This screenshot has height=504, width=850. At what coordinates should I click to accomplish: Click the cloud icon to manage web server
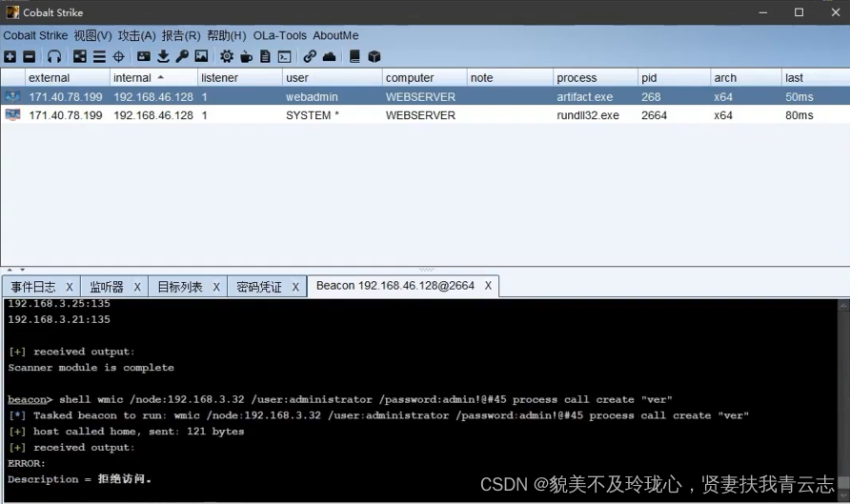tap(329, 56)
